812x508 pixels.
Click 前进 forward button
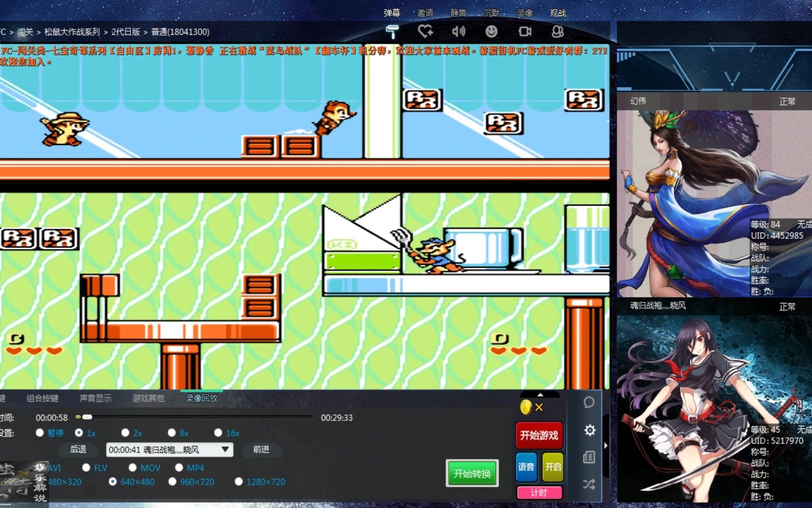tap(261, 450)
